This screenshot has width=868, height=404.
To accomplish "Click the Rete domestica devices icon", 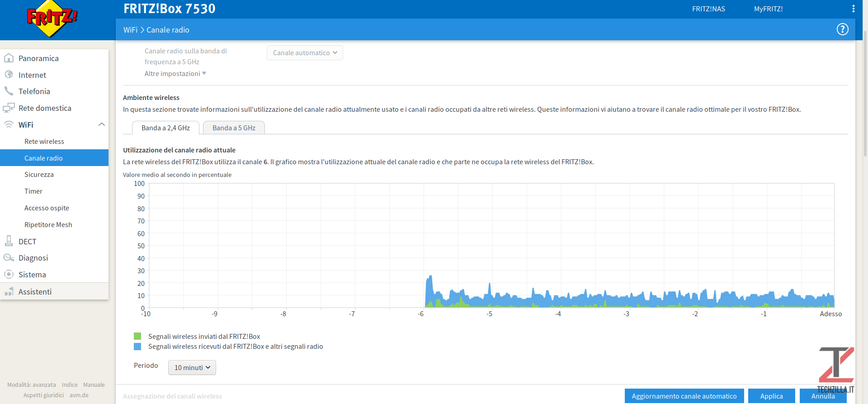I will (x=9, y=108).
